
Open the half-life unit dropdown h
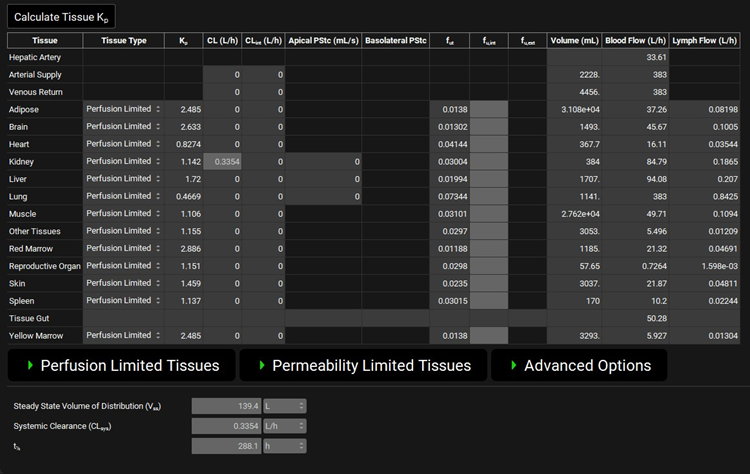[x=285, y=446]
